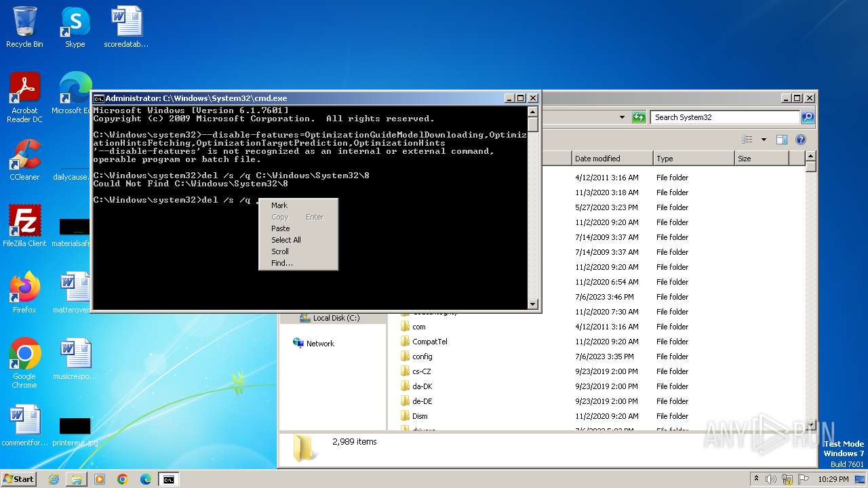Open Acrobat Reader DC shortcut
Viewport: 868px width, 488px height.
[24, 97]
